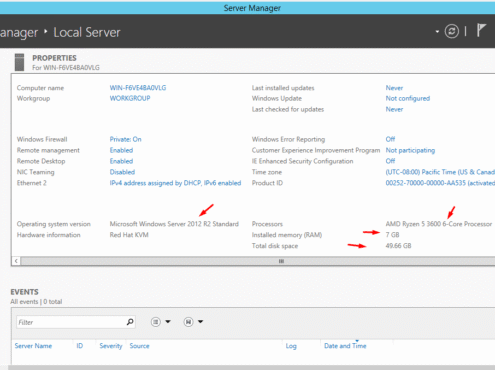This screenshot has width=495, height=370.
Task: Click Remote Desktop Enabled link
Action: (x=121, y=161)
